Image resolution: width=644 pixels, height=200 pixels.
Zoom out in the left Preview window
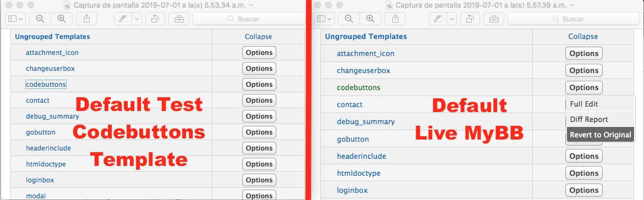[40, 19]
